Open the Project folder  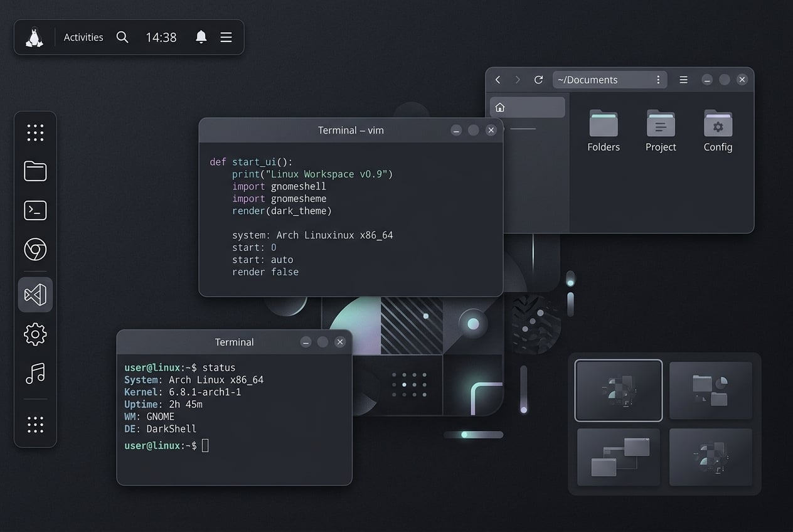(x=661, y=131)
